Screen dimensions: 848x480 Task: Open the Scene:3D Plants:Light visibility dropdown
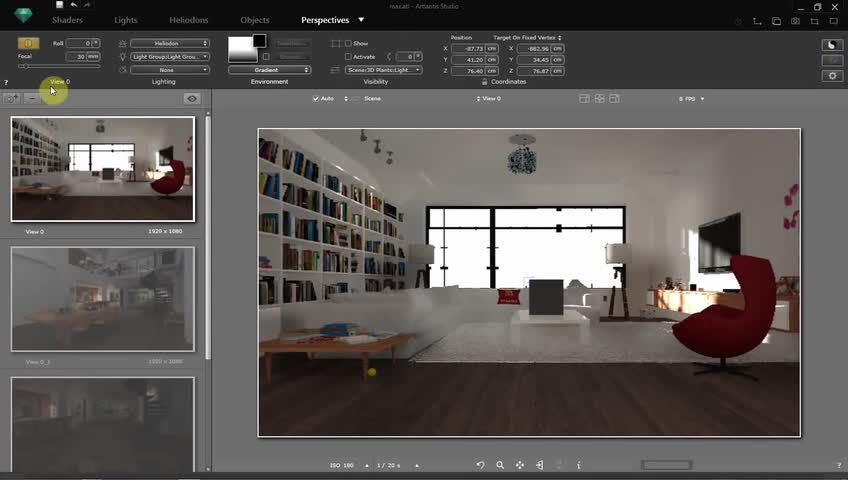383,70
